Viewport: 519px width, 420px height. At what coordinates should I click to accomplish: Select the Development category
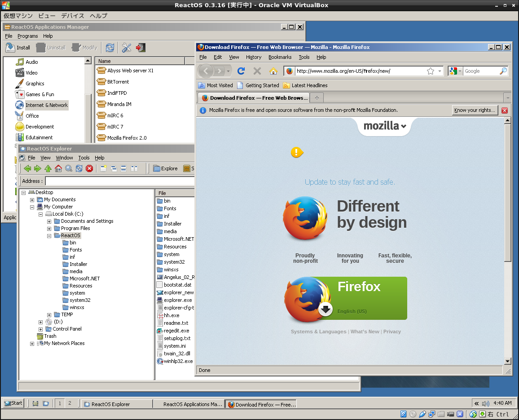[x=35, y=127]
